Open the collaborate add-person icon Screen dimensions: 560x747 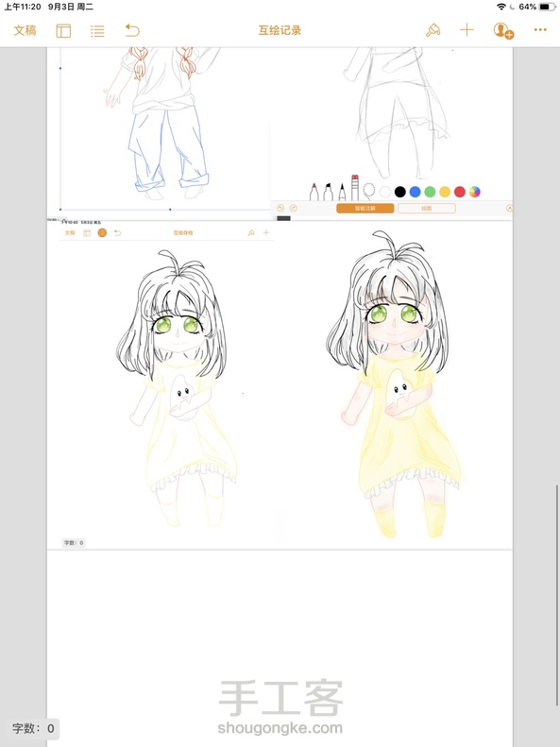pyautogui.click(x=503, y=30)
